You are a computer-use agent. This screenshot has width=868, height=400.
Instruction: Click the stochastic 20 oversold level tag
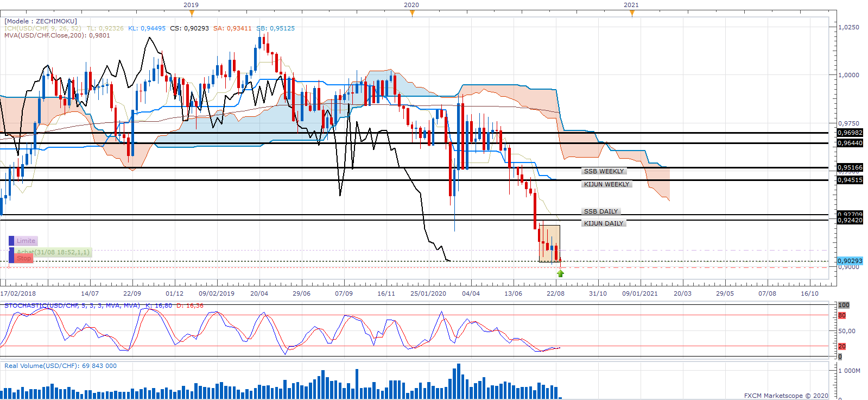click(x=842, y=346)
